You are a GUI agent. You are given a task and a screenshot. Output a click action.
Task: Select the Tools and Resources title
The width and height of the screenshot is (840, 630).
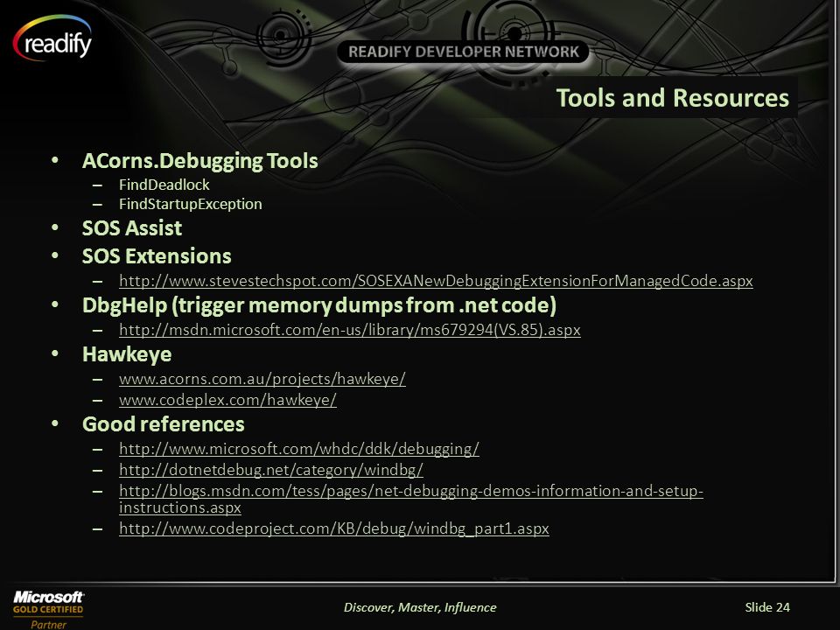coord(672,98)
